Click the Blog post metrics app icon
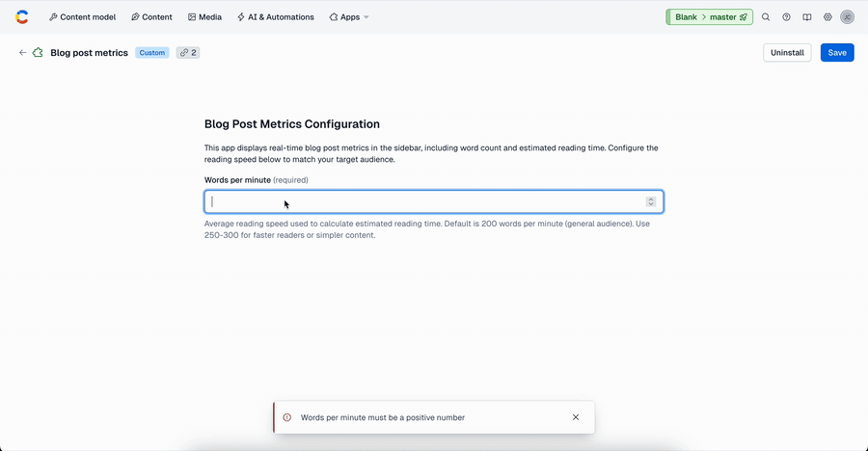The width and height of the screenshot is (868, 451). (x=39, y=53)
